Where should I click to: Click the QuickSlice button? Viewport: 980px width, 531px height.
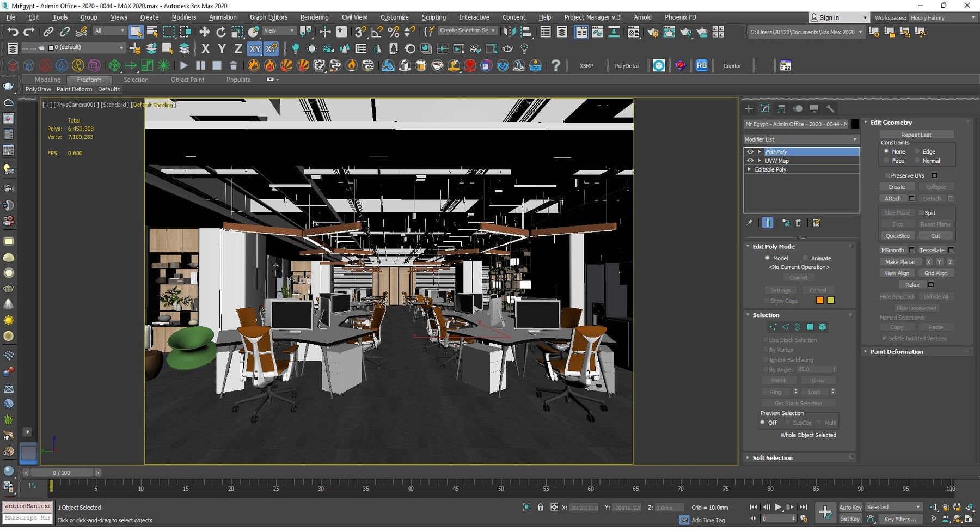[x=897, y=235]
